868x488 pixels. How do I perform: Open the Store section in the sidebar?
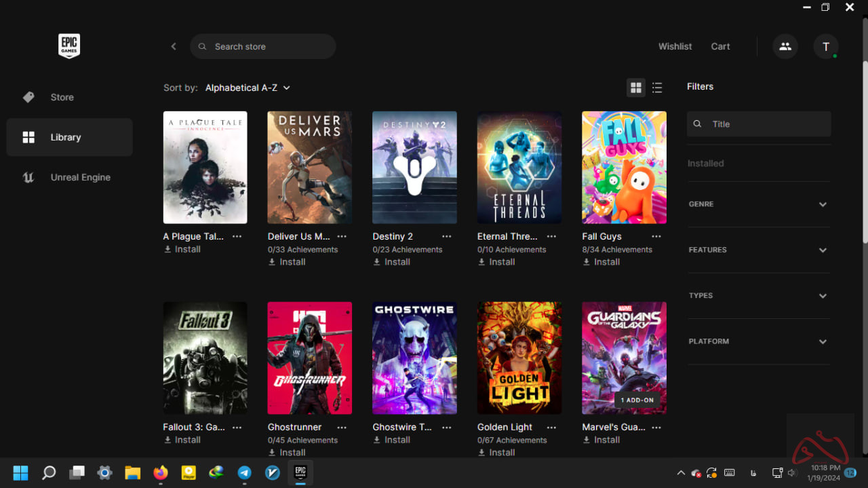tap(62, 97)
